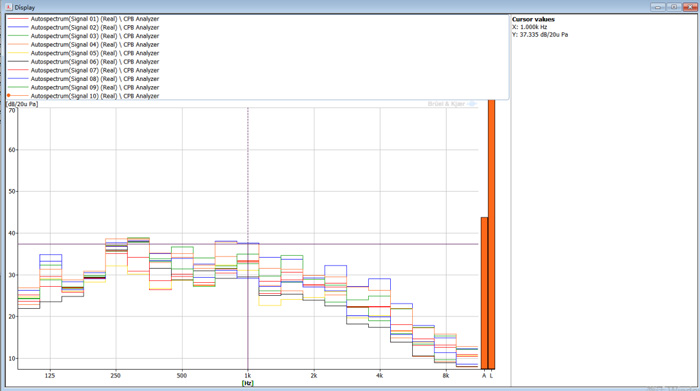The image size is (700, 391).
Task: Maximize the Display window
Action: pyautogui.click(x=674, y=7)
